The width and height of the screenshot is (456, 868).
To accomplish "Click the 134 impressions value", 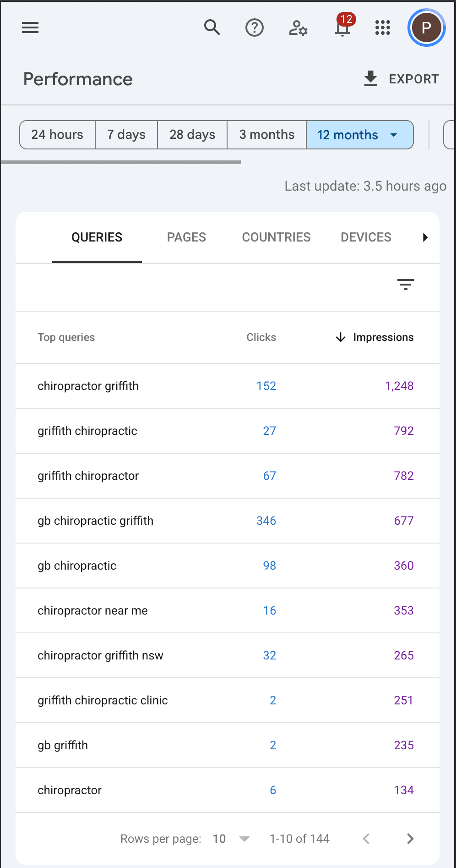I will coord(404,790).
